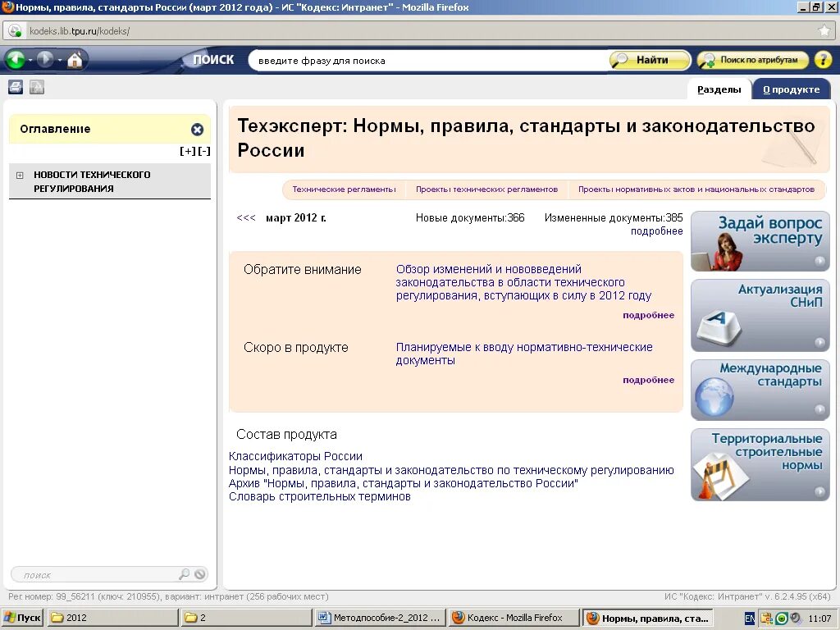This screenshot has width=840, height=630.
Task: Switch to folder 2 taskbar window
Action: [x=246, y=618]
